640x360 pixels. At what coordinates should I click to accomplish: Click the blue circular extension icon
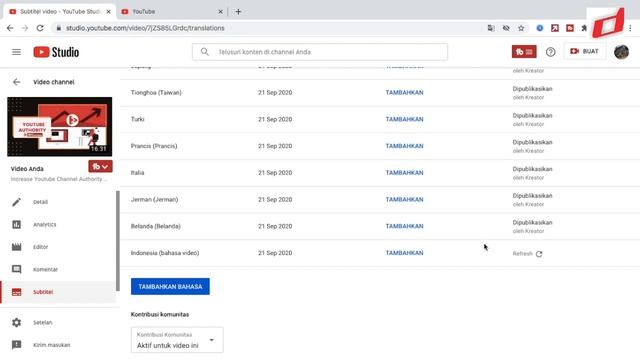point(540,28)
